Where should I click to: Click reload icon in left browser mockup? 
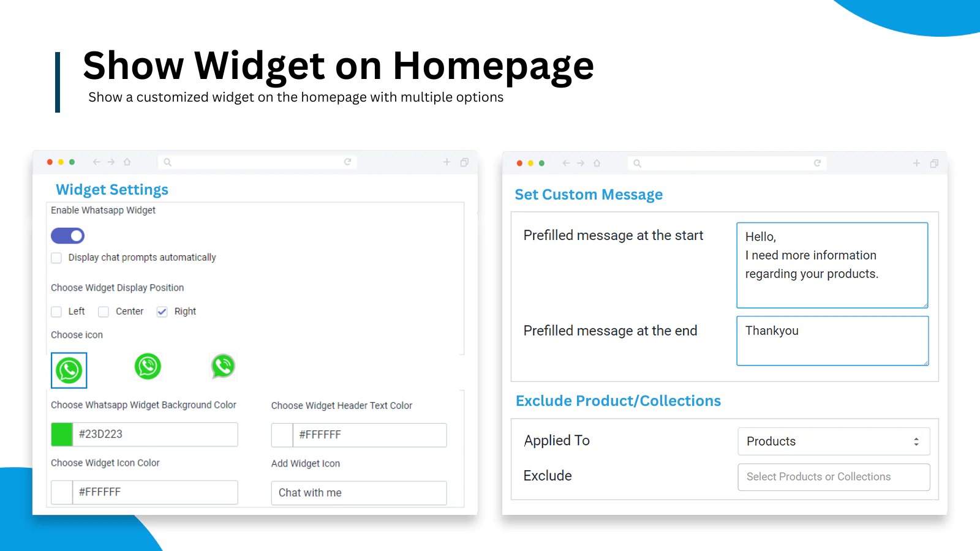[x=347, y=162]
